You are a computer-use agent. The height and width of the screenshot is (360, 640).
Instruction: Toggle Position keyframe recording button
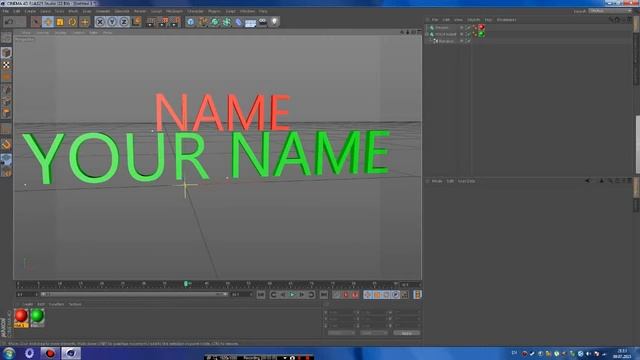(368, 295)
